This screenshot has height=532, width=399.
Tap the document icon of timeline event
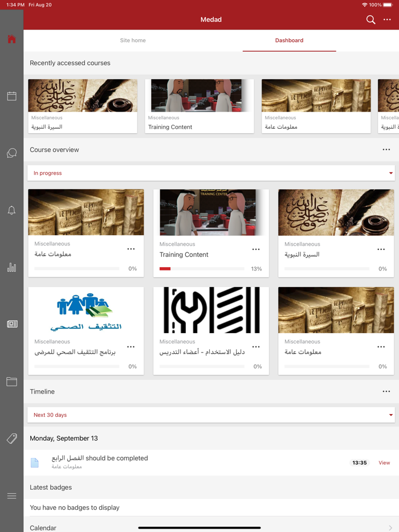click(x=35, y=463)
